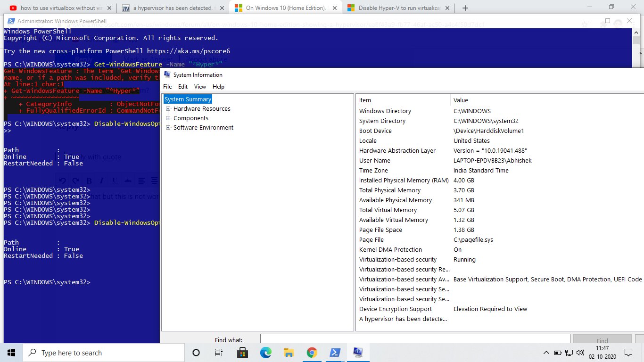Screen dimensions: 644x362
Task: Open Microsoft Edge from the taskbar
Action: [x=265, y=353]
